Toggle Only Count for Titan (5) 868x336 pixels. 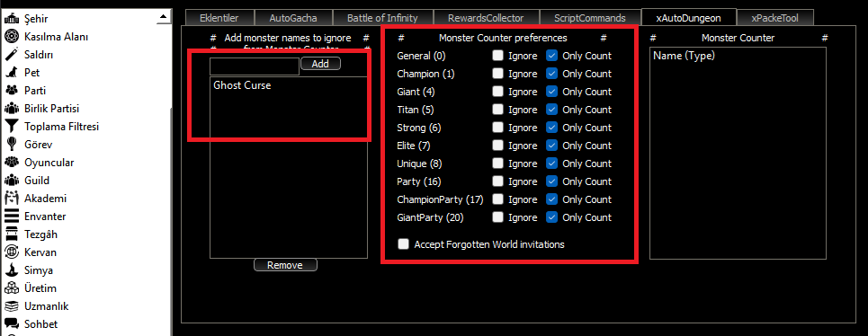[552, 110]
